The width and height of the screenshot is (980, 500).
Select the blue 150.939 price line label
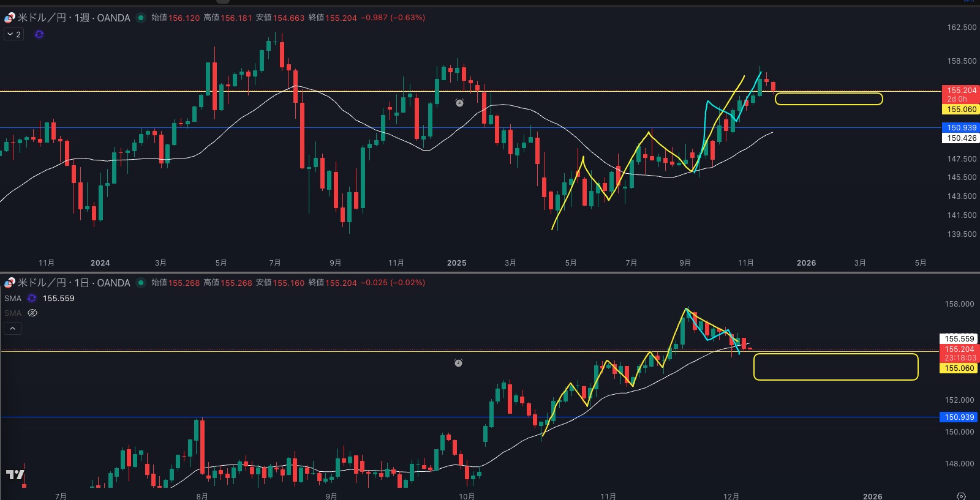[x=961, y=128]
